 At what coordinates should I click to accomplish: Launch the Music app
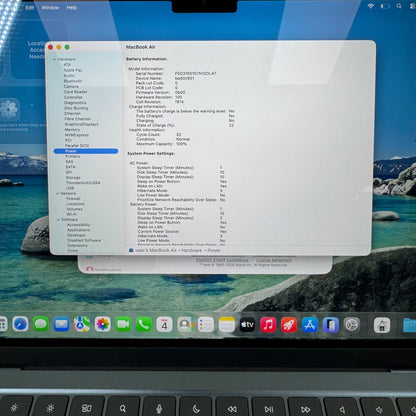click(x=268, y=324)
